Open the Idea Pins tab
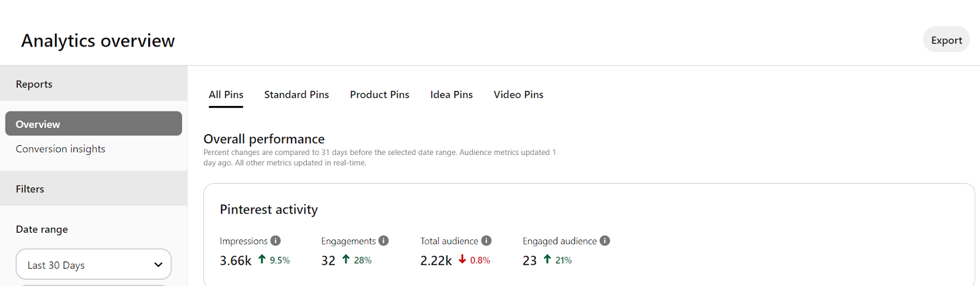Screen dimensions: 980x286 [x=451, y=94]
